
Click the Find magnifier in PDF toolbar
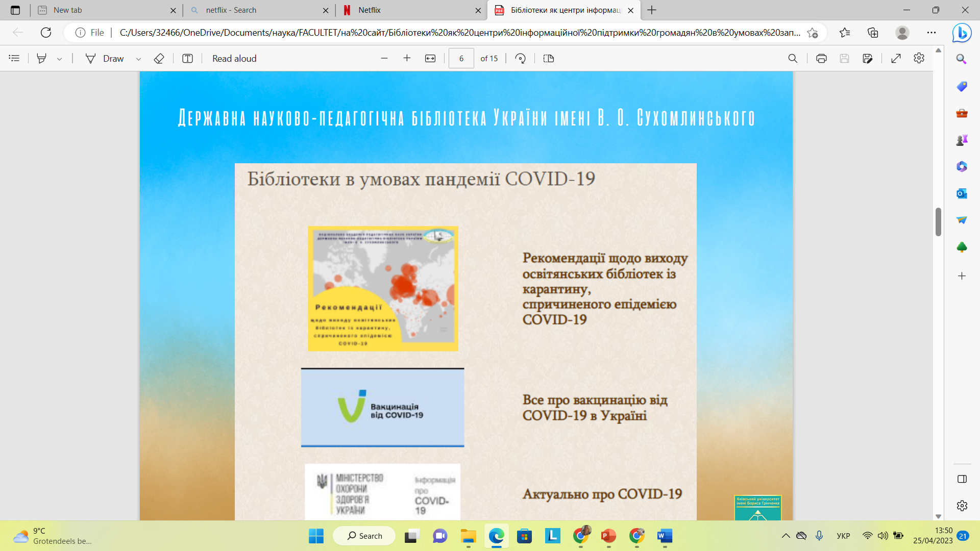tap(793, 59)
